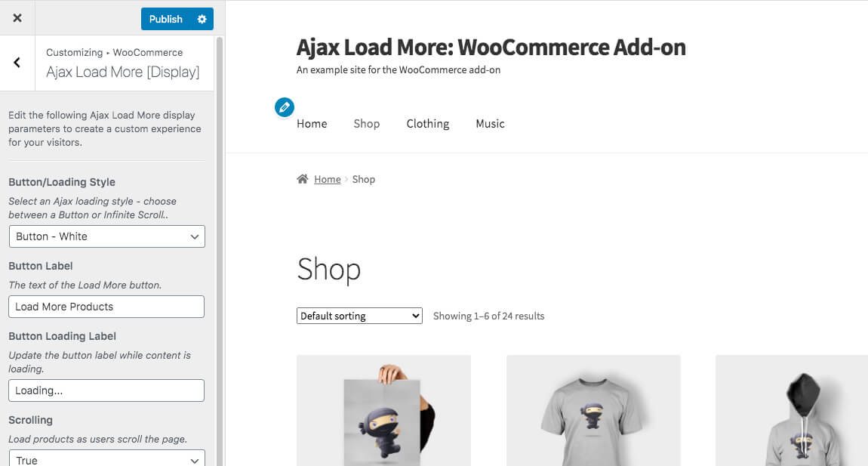Click the Button Label text field

pyautogui.click(x=106, y=307)
